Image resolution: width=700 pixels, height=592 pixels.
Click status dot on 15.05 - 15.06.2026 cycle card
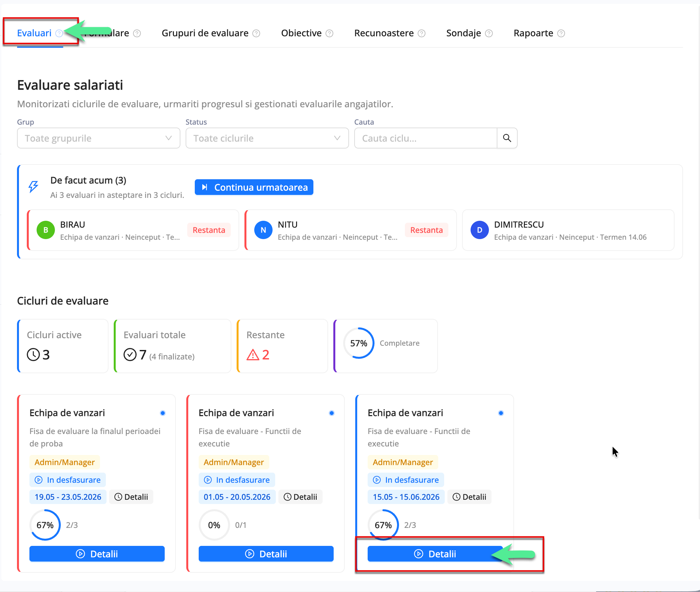point(501,413)
